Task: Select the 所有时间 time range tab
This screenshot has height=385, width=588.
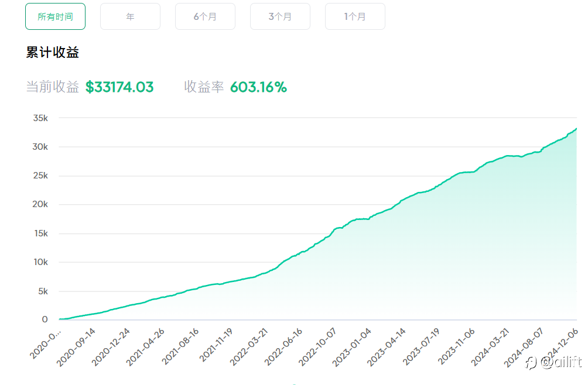Action: pyautogui.click(x=55, y=16)
